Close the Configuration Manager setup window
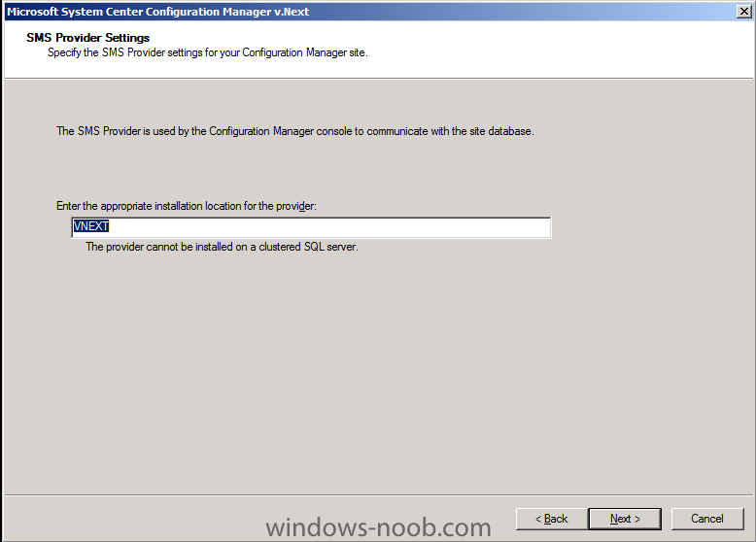 744,12
